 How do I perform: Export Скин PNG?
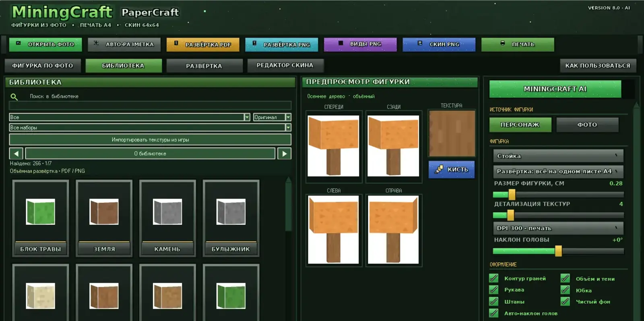pyautogui.click(x=439, y=44)
